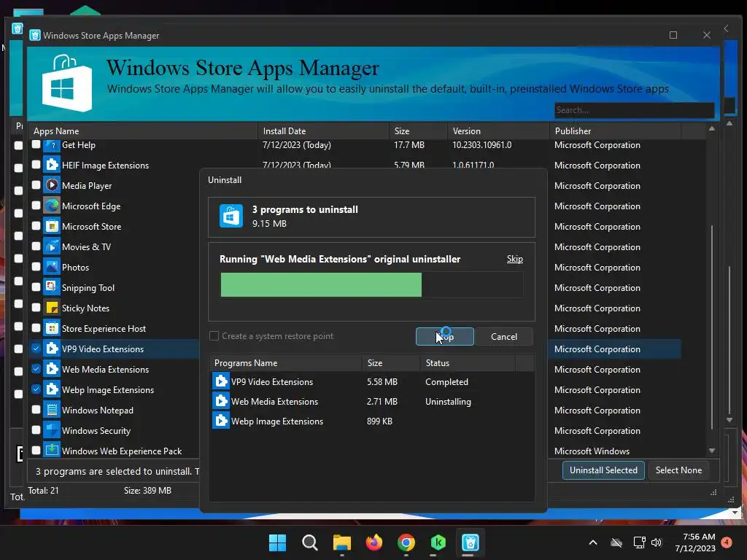Image resolution: width=747 pixels, height=560 pixels.
Task: Click the Windows Notepad app icon
Action: pos(52,410)
